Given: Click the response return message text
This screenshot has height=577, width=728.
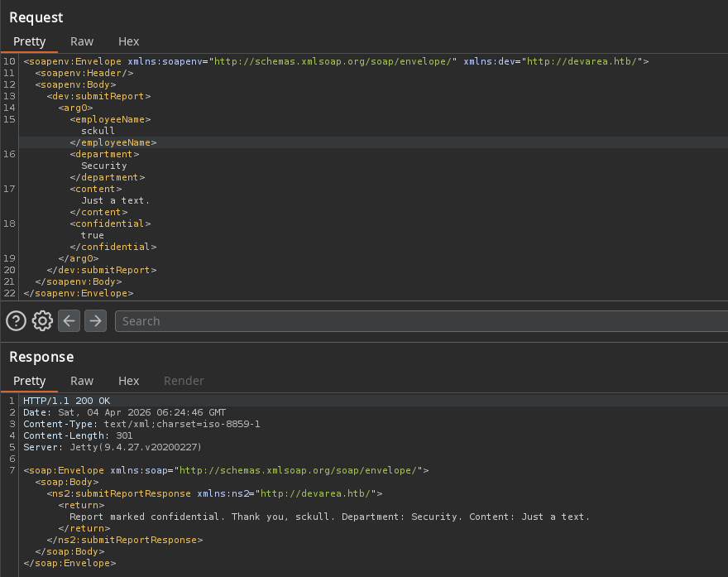Looking at the screenshot, I should (x=329, y=517).
